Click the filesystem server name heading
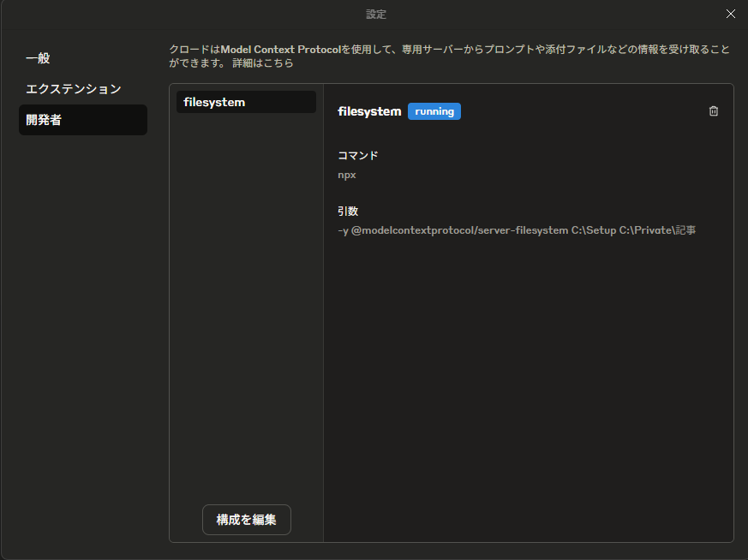748x560 pixels. click(368, 110)
